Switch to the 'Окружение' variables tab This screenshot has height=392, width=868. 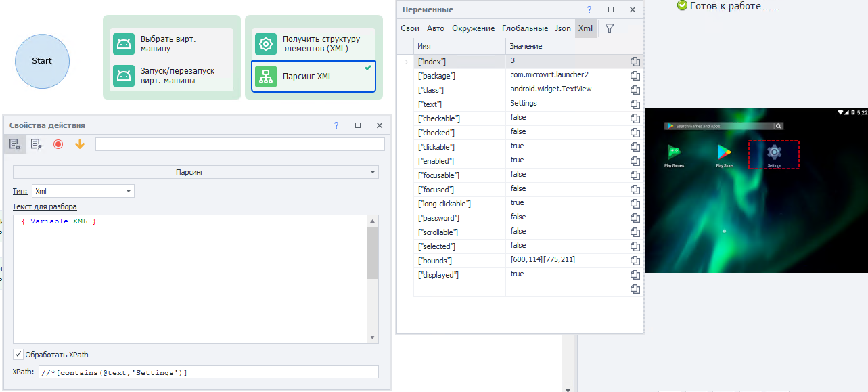pos(474,28)
